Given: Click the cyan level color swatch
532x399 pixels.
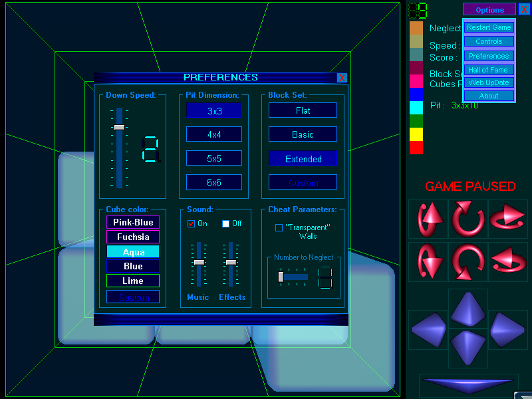Looking at the screenshot, I should tap(416, 108).
